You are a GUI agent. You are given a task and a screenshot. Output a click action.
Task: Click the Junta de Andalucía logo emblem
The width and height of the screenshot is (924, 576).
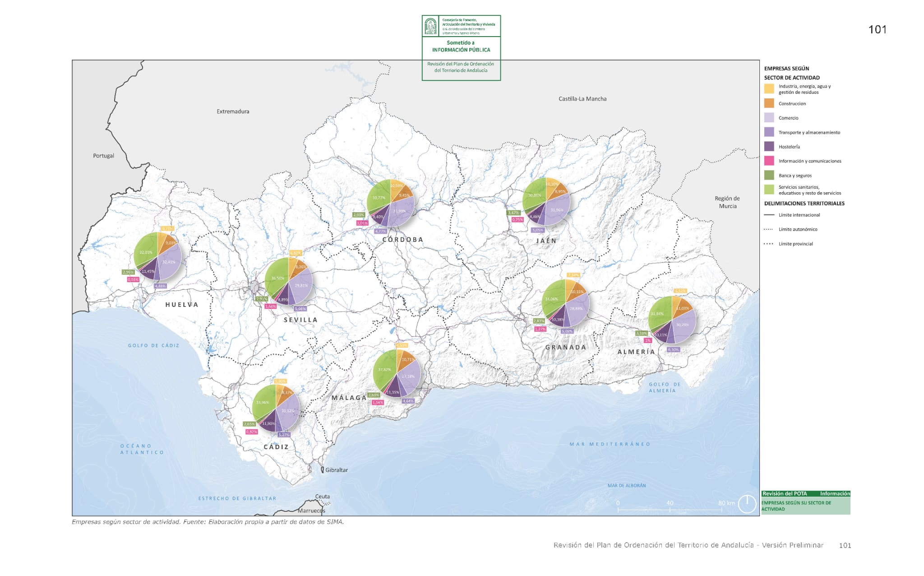430,27
